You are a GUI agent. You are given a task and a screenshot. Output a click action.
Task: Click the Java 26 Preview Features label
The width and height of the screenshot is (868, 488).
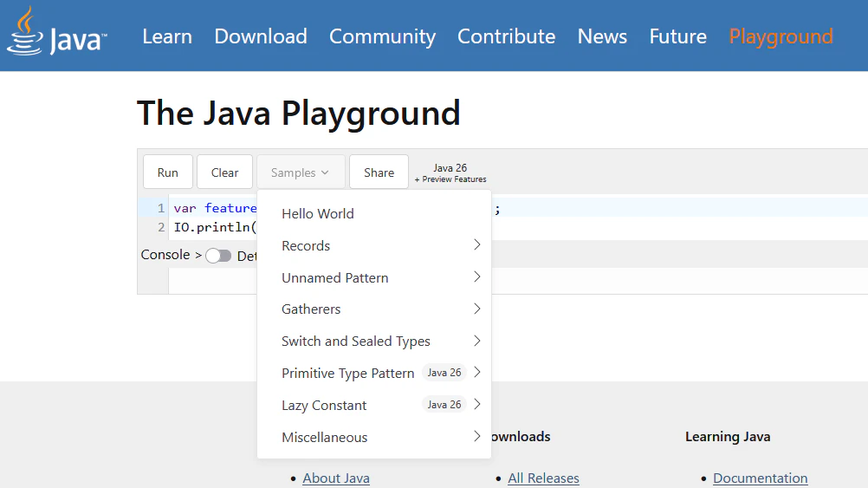(x=450, y=172)
